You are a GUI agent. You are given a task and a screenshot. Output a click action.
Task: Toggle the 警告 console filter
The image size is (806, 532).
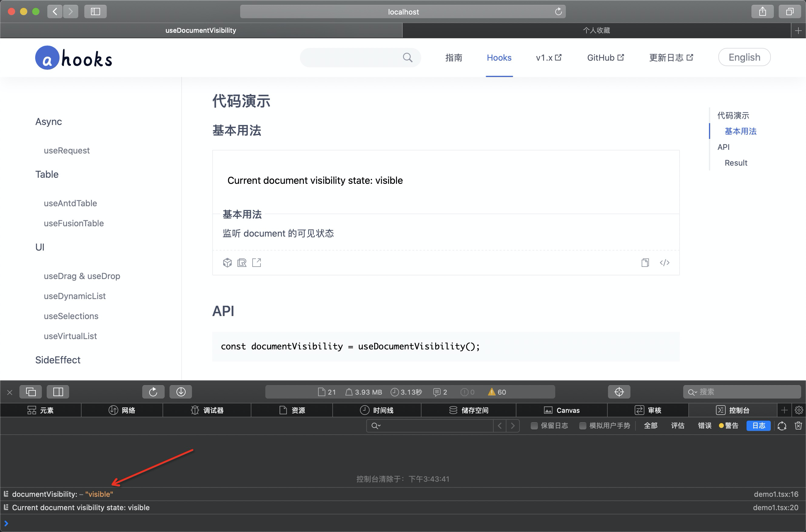click(x=729, y=425)
